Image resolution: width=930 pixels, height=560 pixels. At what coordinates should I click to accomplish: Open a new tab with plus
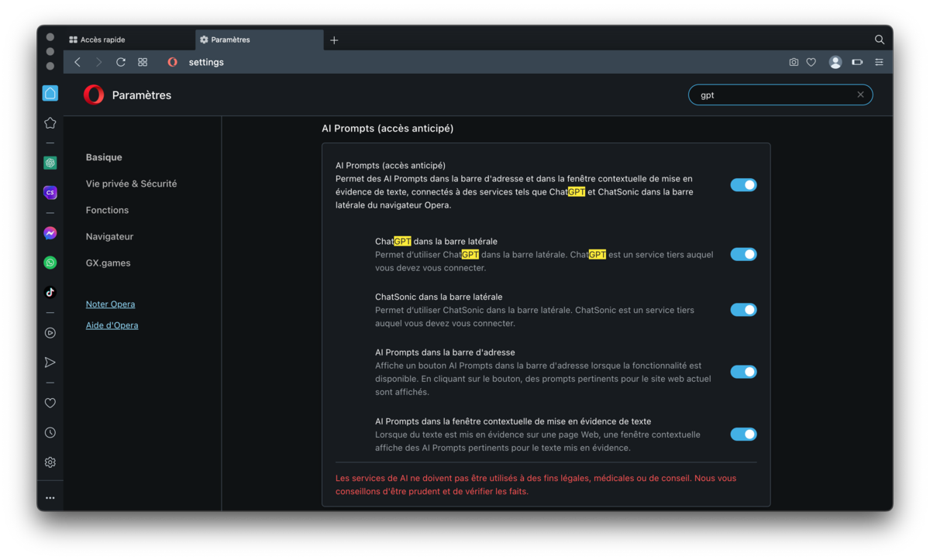(x=334, y=40)
